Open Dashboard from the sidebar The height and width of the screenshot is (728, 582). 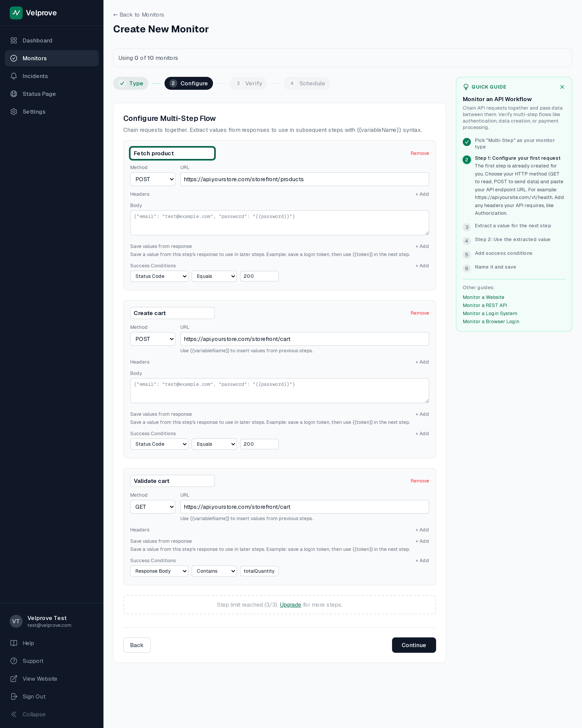click(52, 40)
